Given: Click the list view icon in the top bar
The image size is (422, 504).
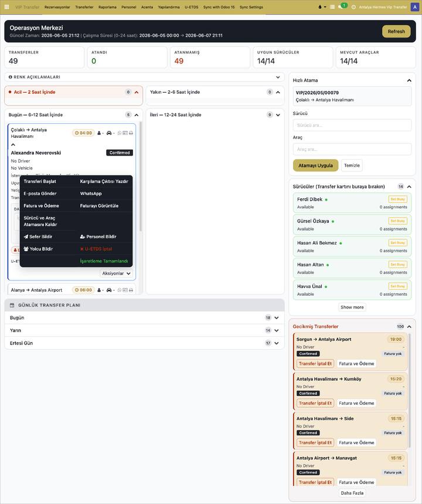Looking at the screenshot, I should click(332, 7).
